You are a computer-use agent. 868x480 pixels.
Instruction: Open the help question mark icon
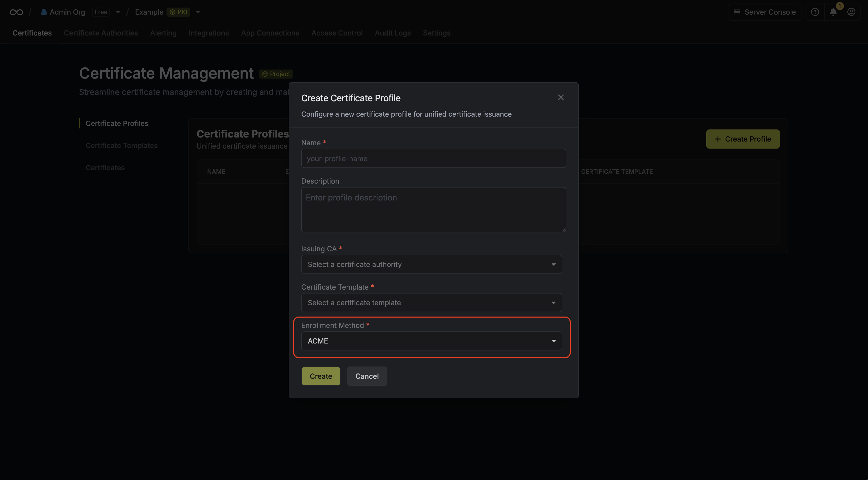pyautogui.click(x=815, y=12)
